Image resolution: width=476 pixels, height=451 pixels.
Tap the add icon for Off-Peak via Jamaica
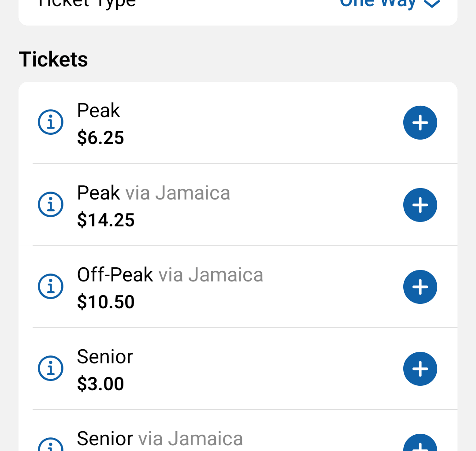click(x=420, y=287)
